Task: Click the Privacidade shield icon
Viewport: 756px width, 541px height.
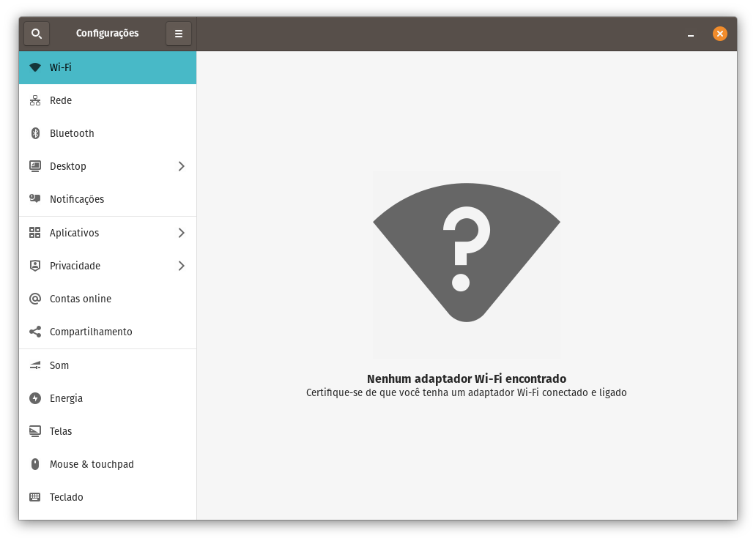Action: (x=35, y=266)
